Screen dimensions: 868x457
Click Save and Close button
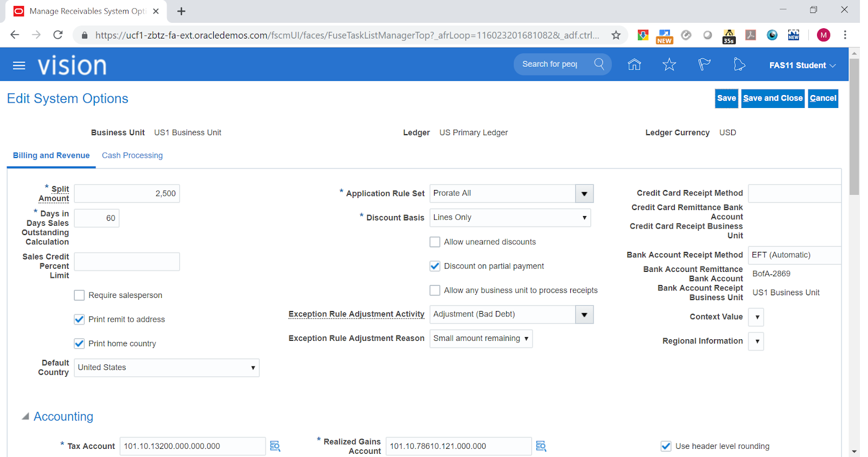coord(773,98)
